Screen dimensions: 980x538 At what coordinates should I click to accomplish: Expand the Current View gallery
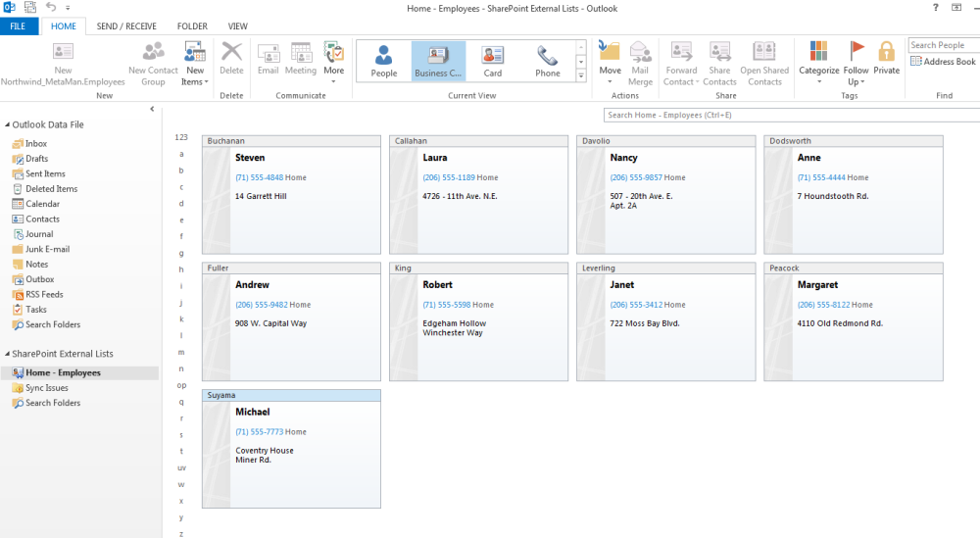580,75
